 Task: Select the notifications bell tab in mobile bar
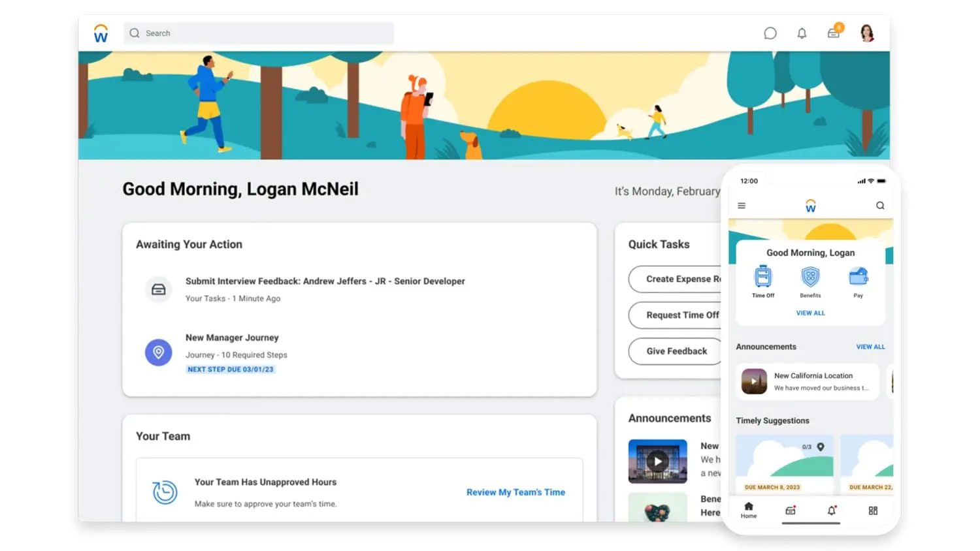[832, 511]
